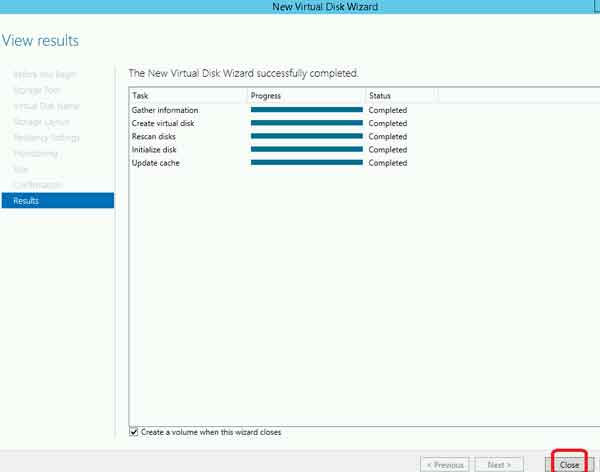Click the Status column header
Viewport: 600px width, 472px height.
click(x=401, y=96)
